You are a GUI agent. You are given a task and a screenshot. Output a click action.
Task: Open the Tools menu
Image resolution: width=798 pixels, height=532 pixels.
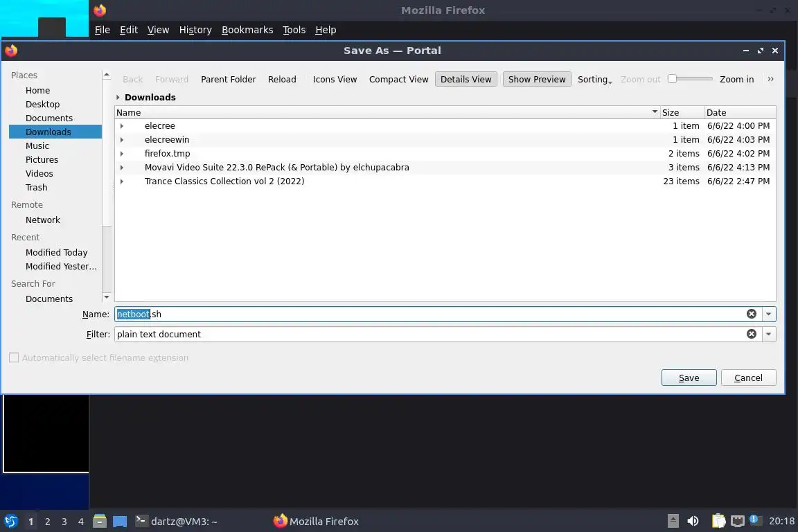point(294,30)
